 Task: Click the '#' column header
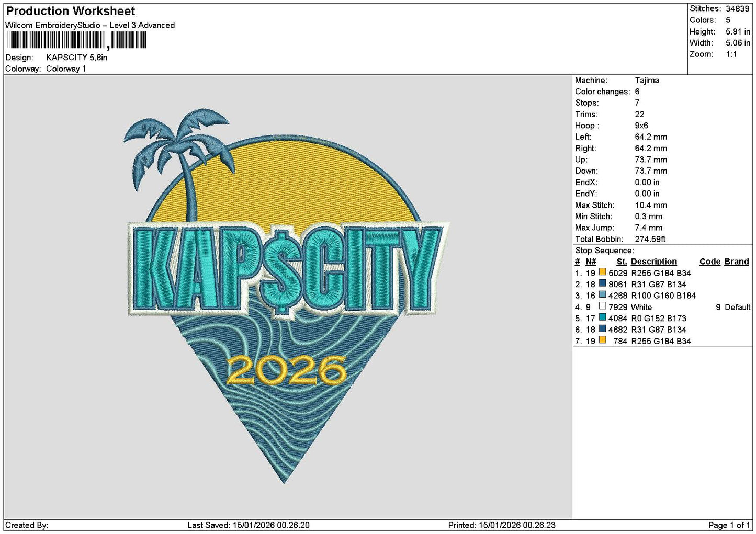point(577,262)
